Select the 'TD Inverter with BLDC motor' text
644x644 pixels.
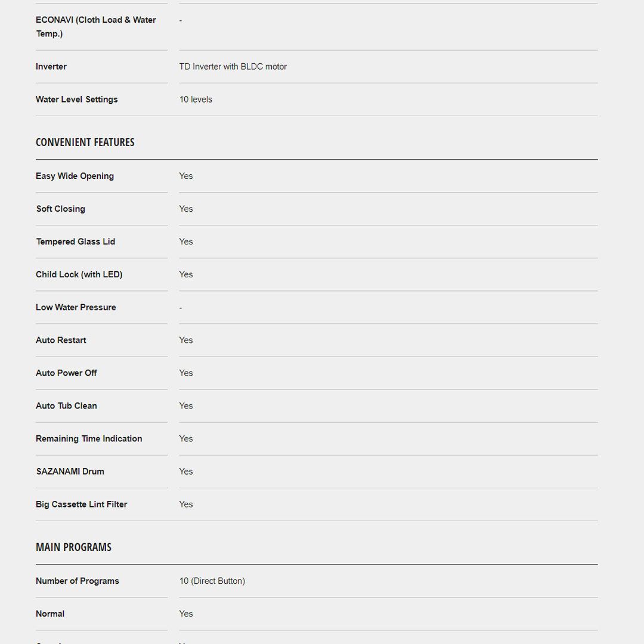pos(233,67)
